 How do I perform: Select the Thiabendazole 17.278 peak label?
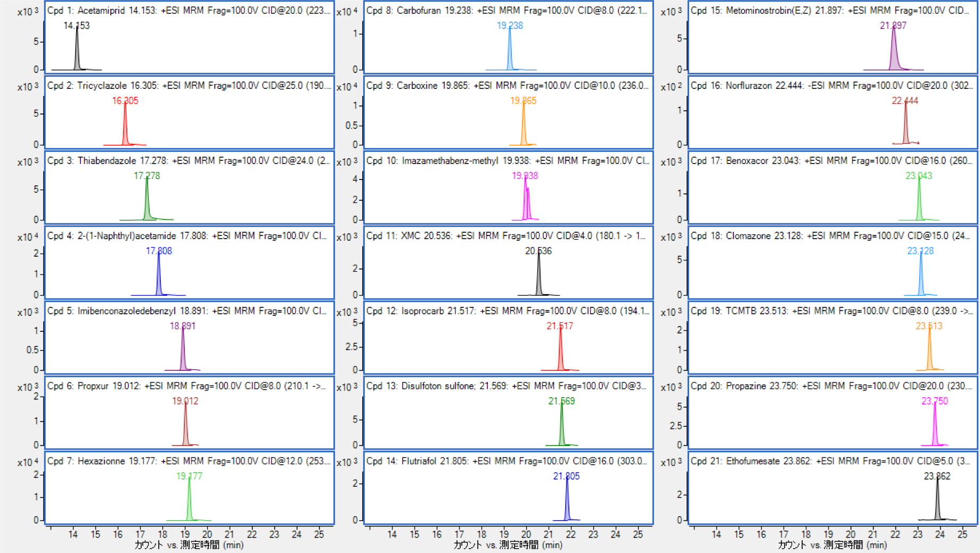(x=146, y=176)
